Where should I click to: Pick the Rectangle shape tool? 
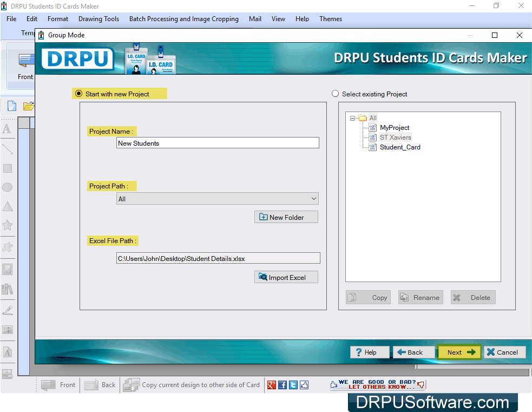pyautogui.click(x=7, y=168)
